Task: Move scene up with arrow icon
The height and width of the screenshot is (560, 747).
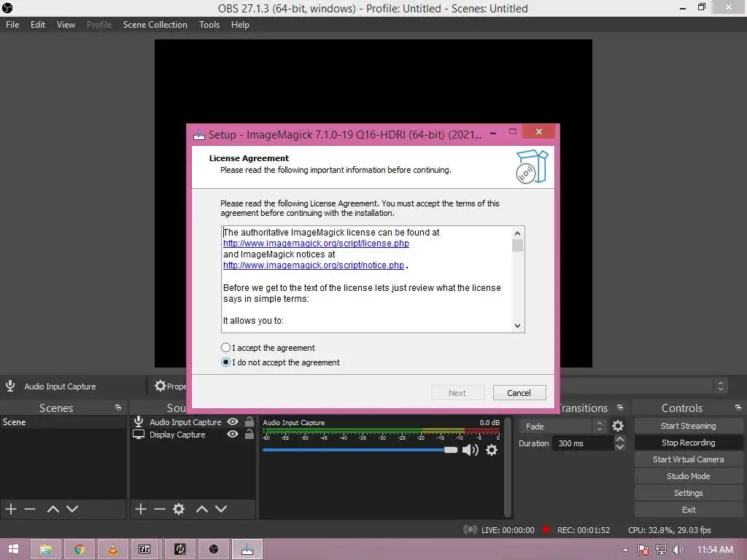Action: pyautogui.click(x=53, y=509)
